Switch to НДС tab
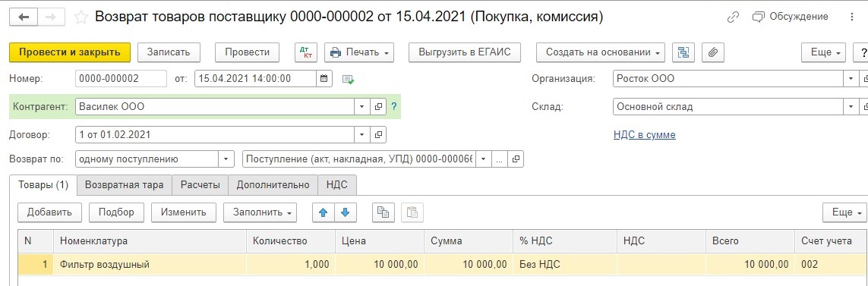The height and width of the screenshot is (286, 868). point(337,185)
